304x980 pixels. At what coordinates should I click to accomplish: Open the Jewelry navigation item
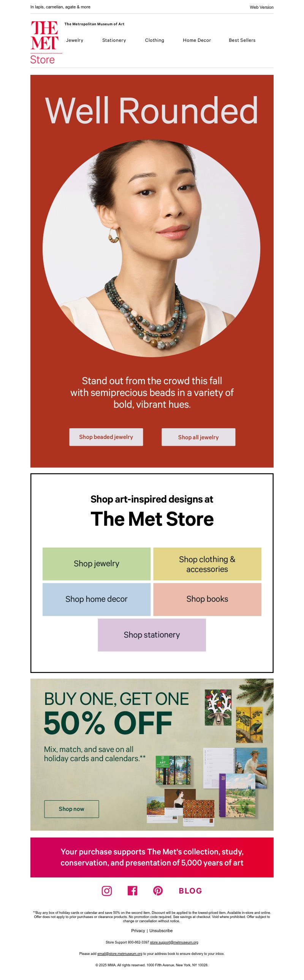click(74, 40)
